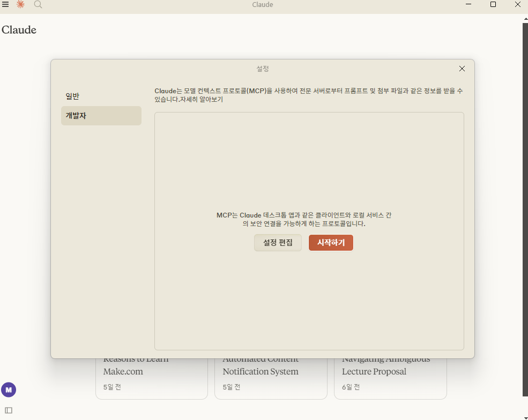Click the MCP description text in the dialog
The width and height of the screenshot is (528, 420).
tap(309, 219)
